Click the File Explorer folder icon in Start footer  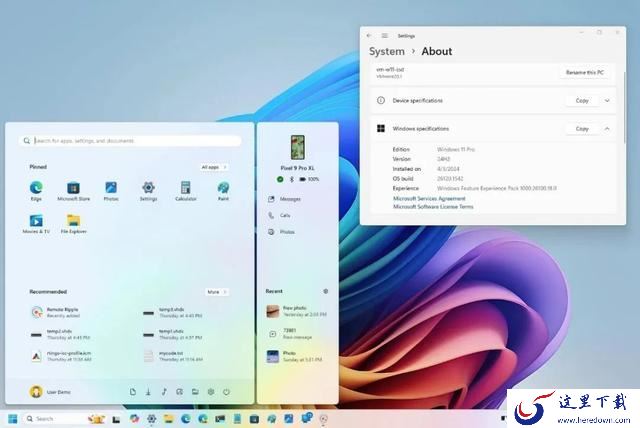195,392
